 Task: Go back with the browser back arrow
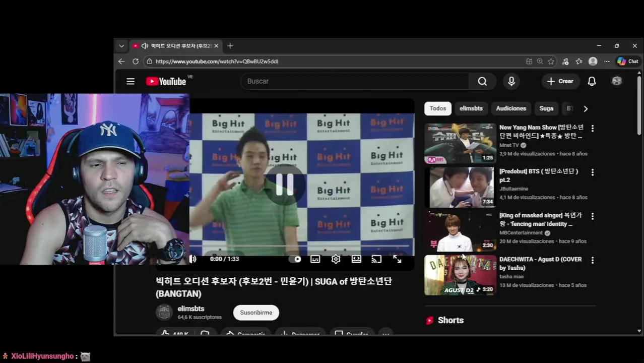point(121,62)
